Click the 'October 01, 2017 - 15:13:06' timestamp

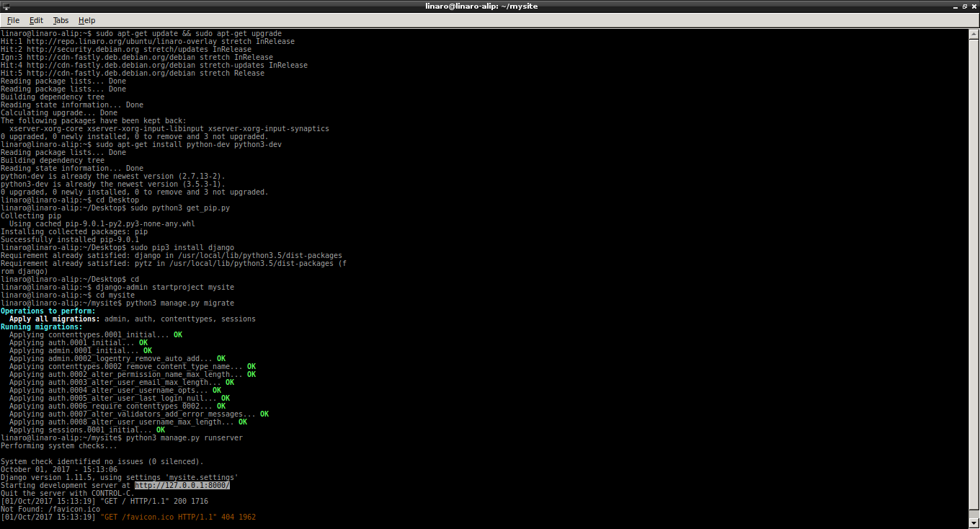coord(59,470)
